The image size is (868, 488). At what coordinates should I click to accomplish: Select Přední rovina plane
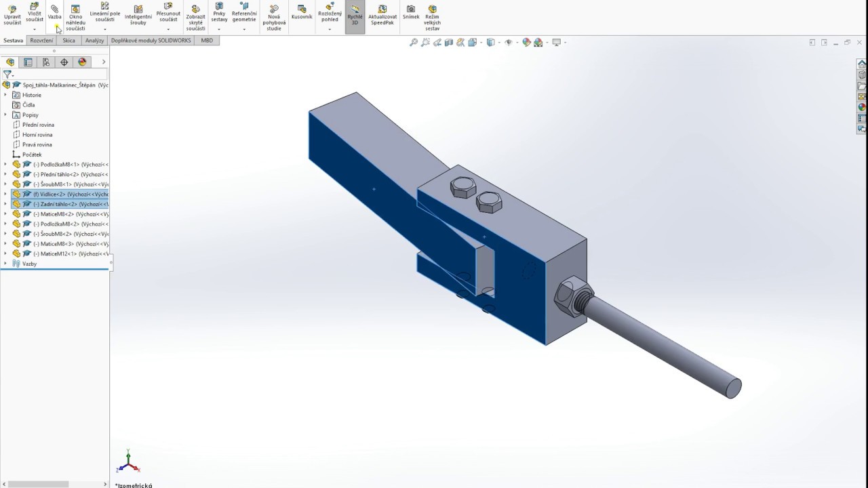point(38,125)
